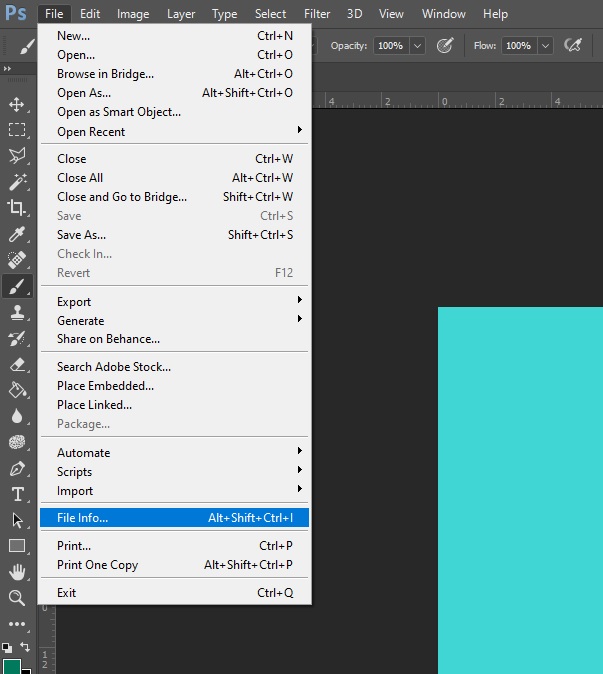
Task: Select the Pen tool
Action: [17, 468]
